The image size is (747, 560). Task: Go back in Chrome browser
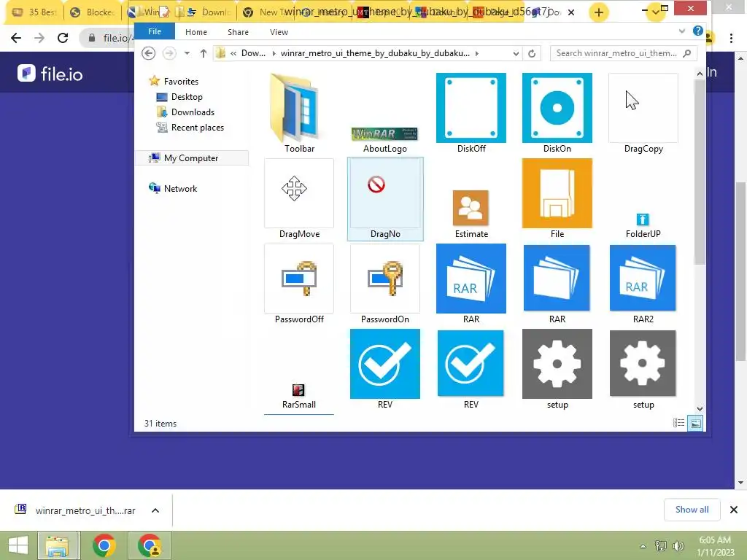click(x=16, y=38)
